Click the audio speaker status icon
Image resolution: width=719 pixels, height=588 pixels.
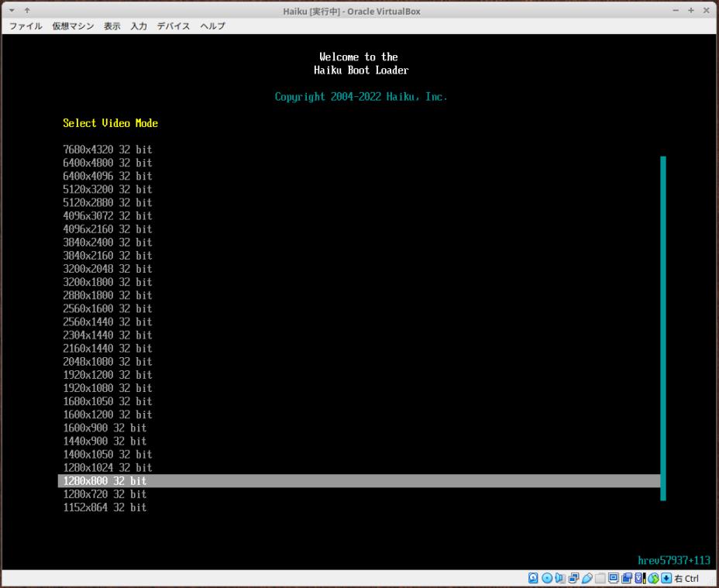coord(560,578)
